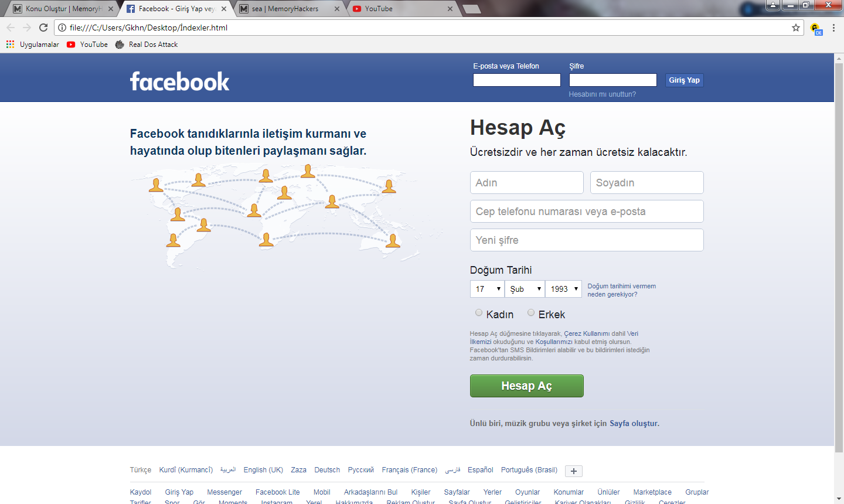This screenshot has width=844, height=504.
Task: Open a new tab with the new-tab button
Action: (x=472, y=9)
